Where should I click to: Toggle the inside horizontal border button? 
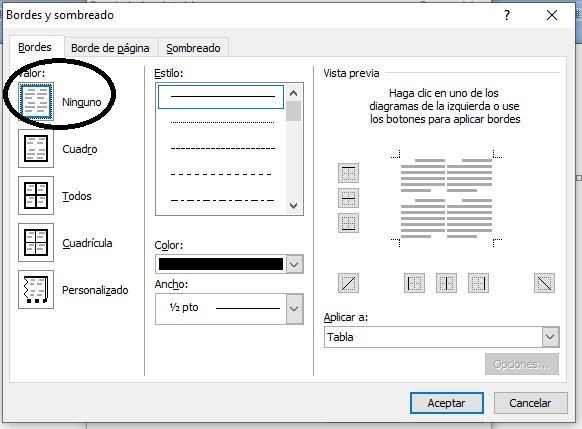[348, 198]
